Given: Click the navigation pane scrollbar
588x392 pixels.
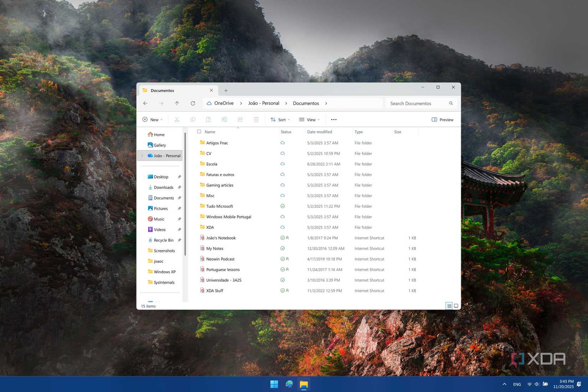Looking at the screenshot, I should point(185,194).
